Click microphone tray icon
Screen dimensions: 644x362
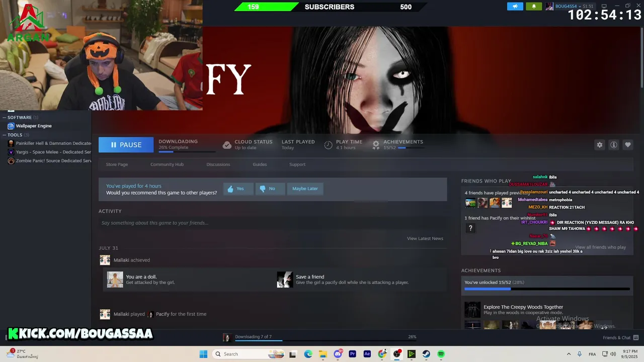(x=580, y=354)
